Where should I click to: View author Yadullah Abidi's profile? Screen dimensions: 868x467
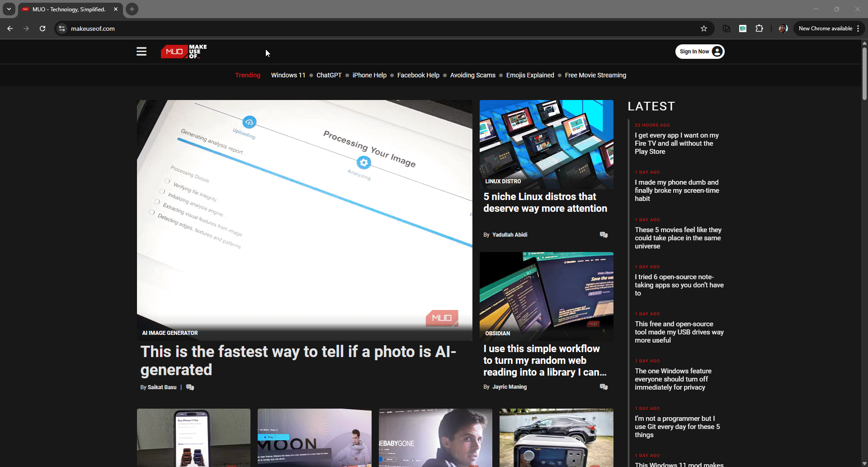tap(509, 235)
